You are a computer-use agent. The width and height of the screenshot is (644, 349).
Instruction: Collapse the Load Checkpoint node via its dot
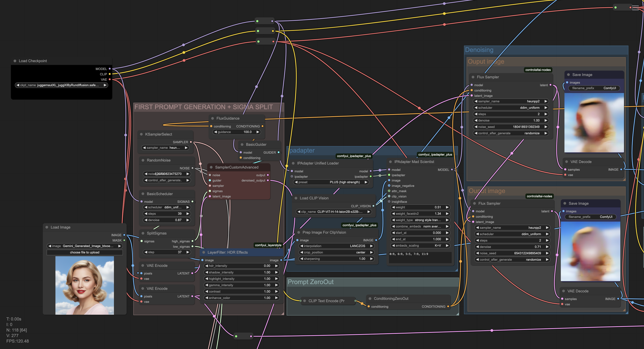pyautogui.click(x=15, y=61)
